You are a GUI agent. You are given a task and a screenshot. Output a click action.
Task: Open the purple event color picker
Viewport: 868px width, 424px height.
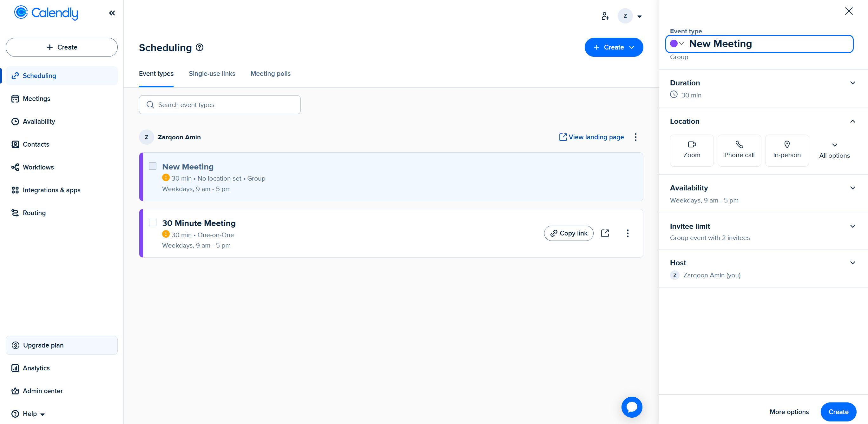677,43
